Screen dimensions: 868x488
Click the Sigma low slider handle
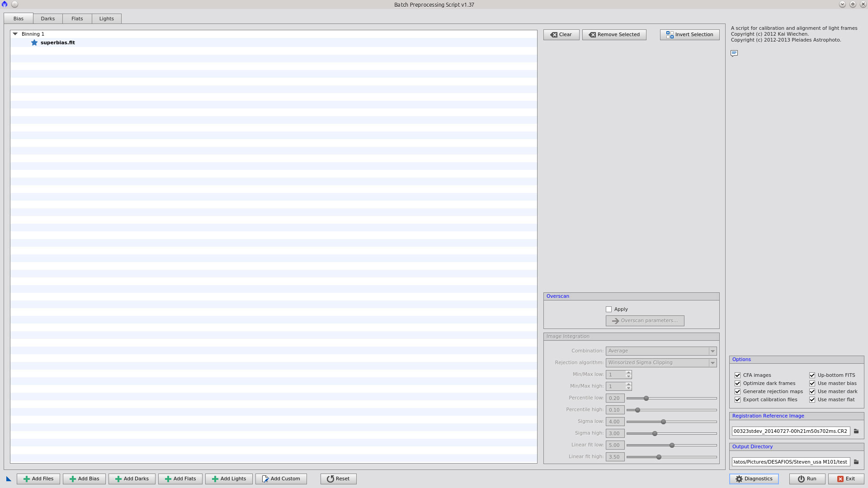coord(663,422)
